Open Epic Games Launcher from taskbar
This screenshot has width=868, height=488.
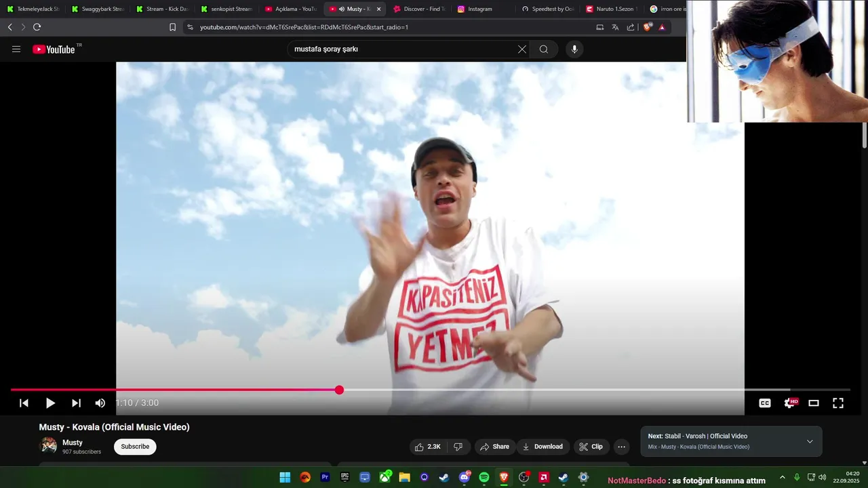click(344, 477)
